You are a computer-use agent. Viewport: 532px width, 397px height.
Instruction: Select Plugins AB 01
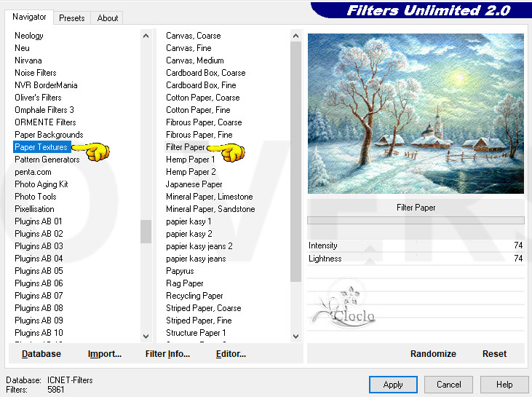[x=39, y=221]
